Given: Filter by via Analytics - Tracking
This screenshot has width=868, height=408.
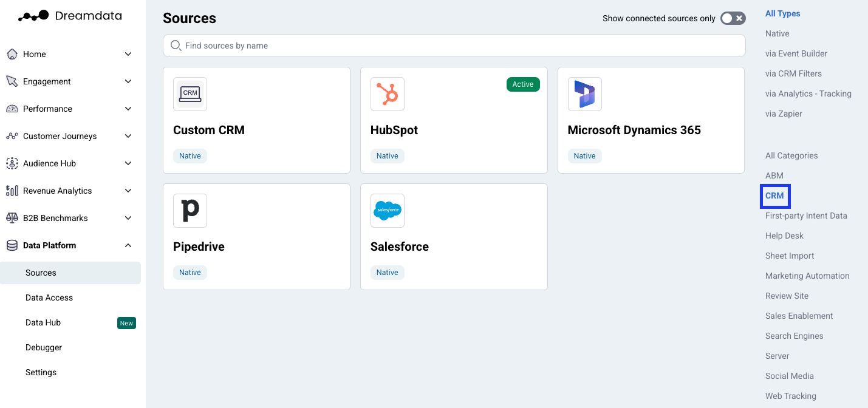Looking at the screenshot, I should (x=808, y=93).
